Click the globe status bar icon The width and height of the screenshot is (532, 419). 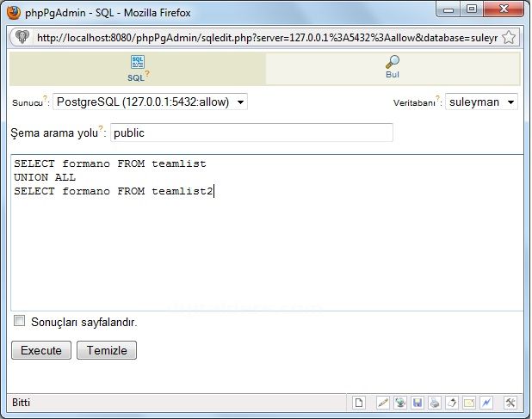tap(400, 403)
